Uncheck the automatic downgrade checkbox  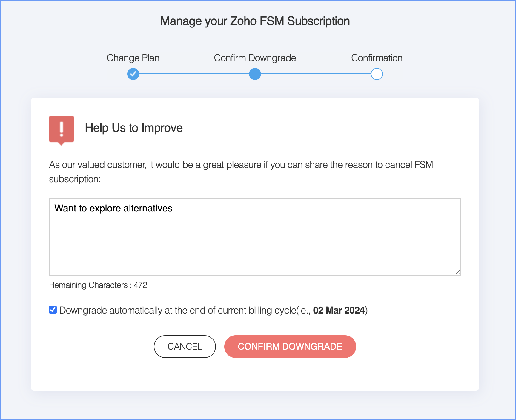click(x=53, y=310)
